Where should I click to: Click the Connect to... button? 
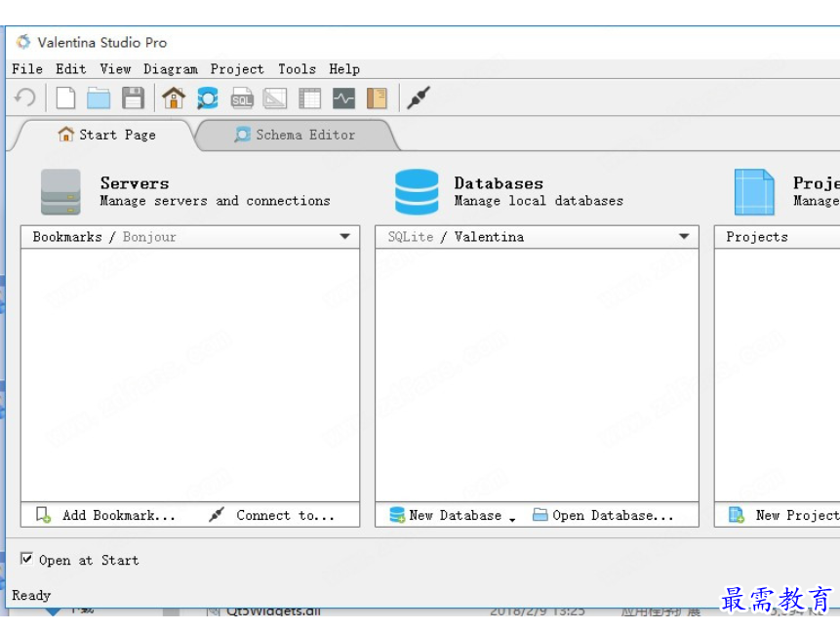point(272,515)
